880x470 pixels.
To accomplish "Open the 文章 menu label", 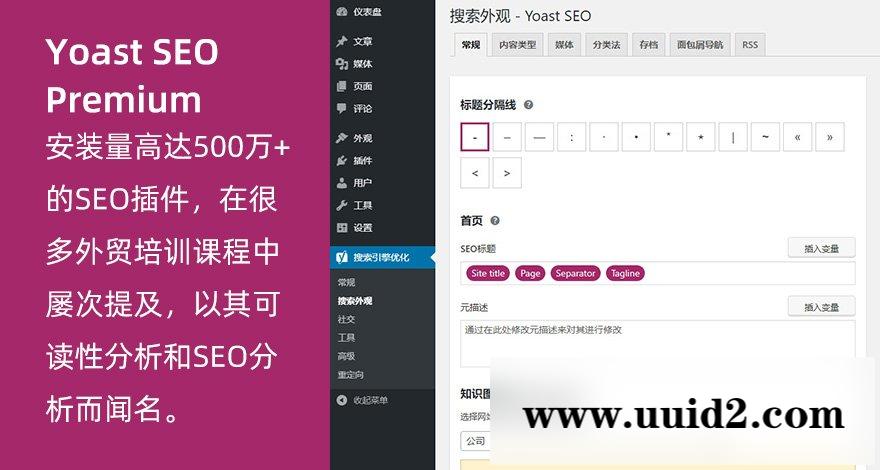I will coord(363,42).
